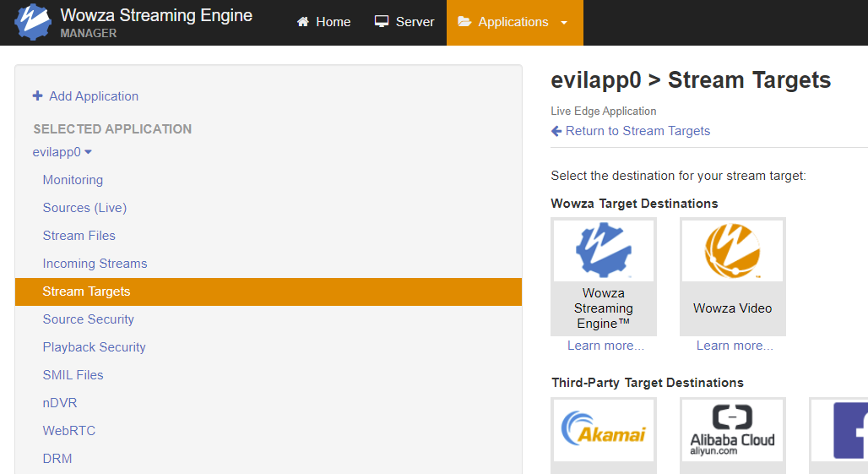The height and width of the screenshot is (474, 868).
Task: Click Learn more under Wowza Video
Action: 735,346
